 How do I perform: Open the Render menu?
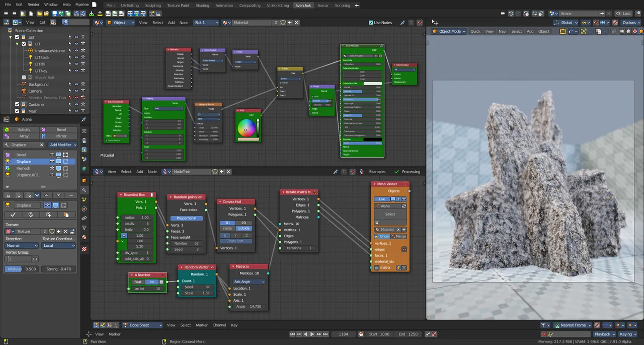click(33, 4)
